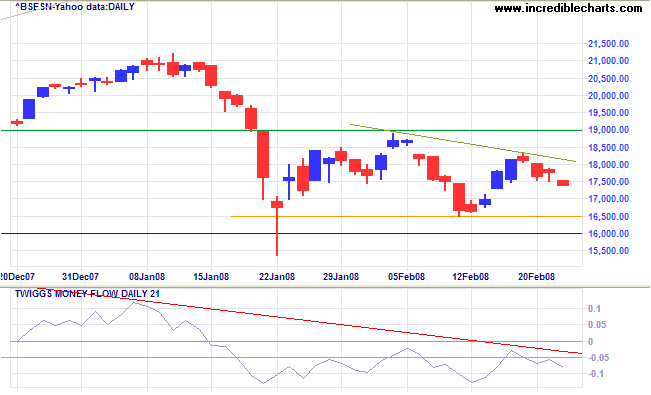
Task: Click the 05Feb08 date label
Action: [406, 277]
